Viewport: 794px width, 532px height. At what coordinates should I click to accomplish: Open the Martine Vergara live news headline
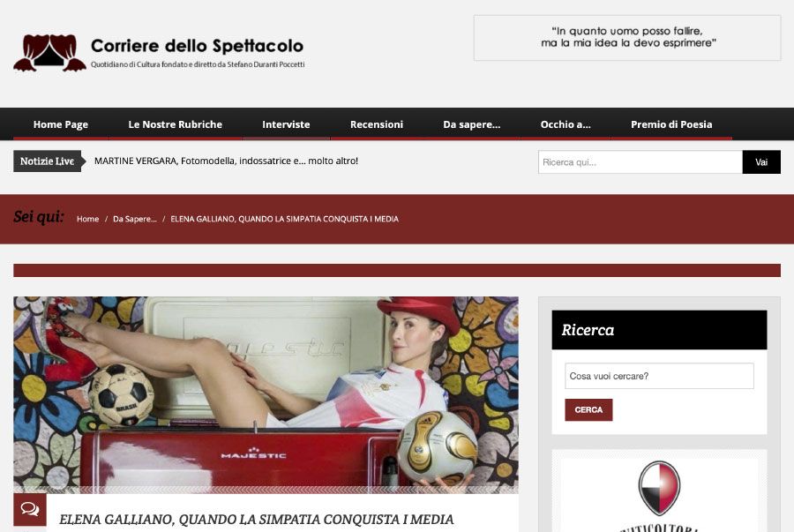227,161
